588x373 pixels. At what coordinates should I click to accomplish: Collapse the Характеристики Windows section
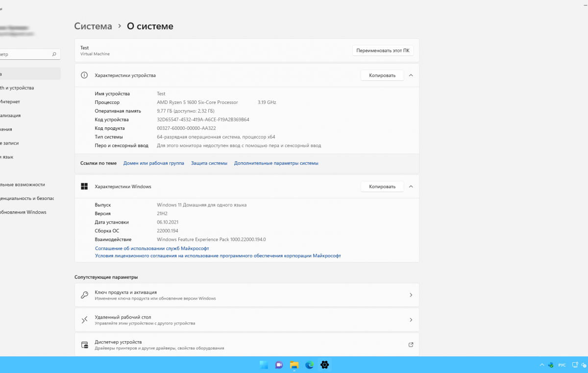click(411, 187)
